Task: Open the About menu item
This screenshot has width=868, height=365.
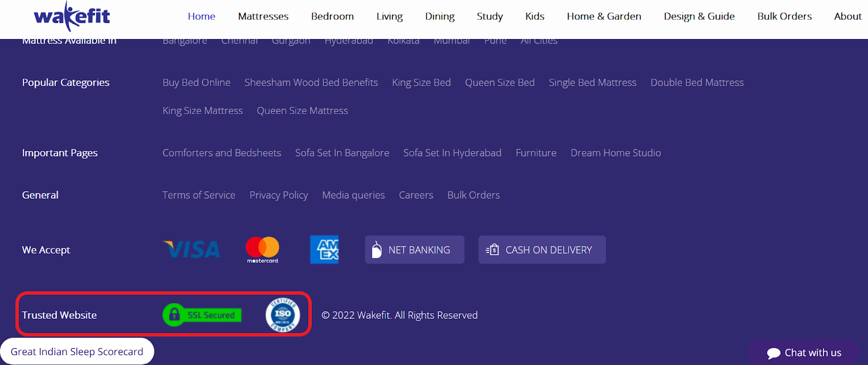Action: [x=848, y=16]
